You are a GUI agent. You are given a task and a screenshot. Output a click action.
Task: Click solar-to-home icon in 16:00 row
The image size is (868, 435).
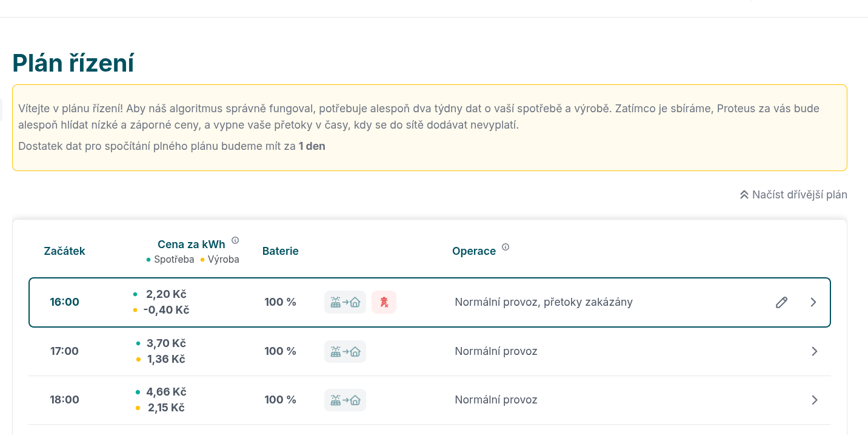pyautogui.click(x=345, y=302)
